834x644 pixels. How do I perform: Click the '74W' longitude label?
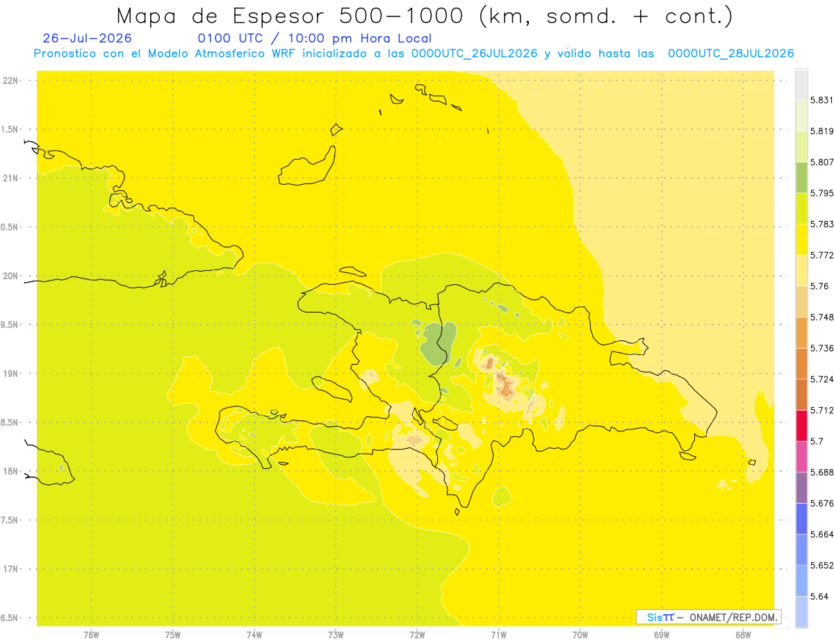(x=254, y=635)
